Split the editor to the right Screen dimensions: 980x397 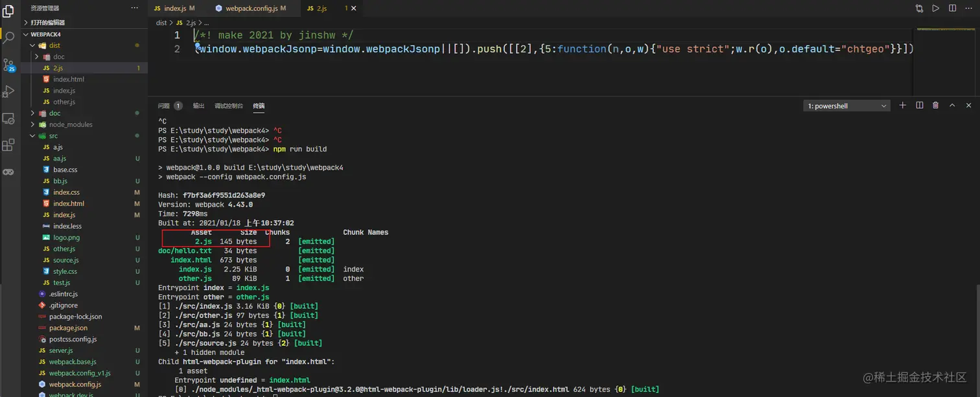pos(952,8)
